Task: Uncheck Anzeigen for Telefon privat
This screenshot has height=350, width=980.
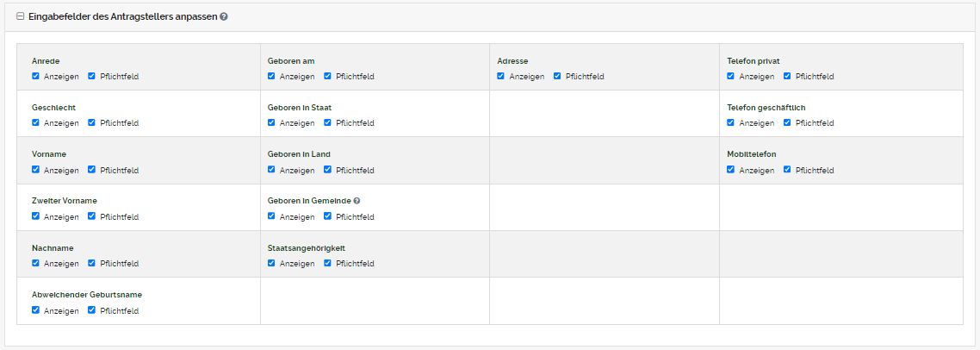Action: tap(731, 76)
